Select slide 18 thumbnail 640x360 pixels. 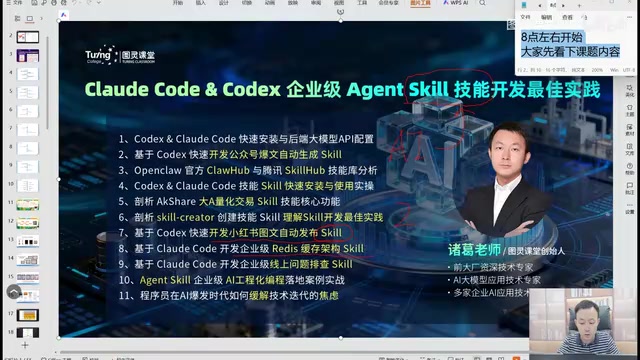coord(28,333)
